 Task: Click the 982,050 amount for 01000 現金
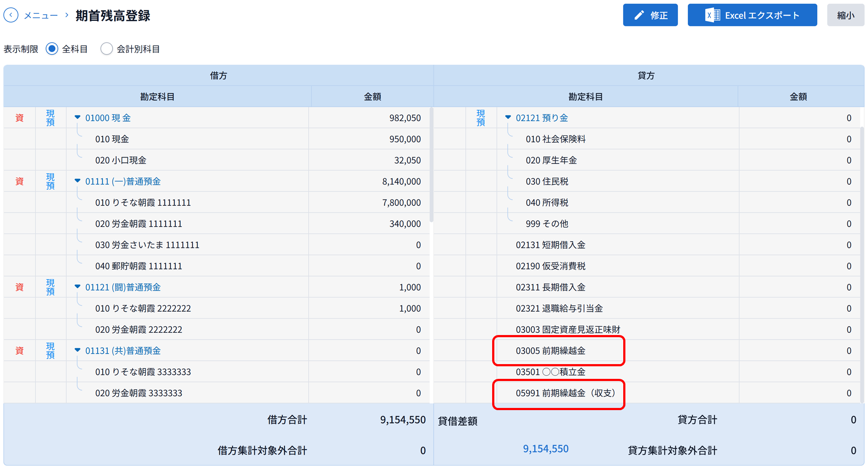click(405, 118)
